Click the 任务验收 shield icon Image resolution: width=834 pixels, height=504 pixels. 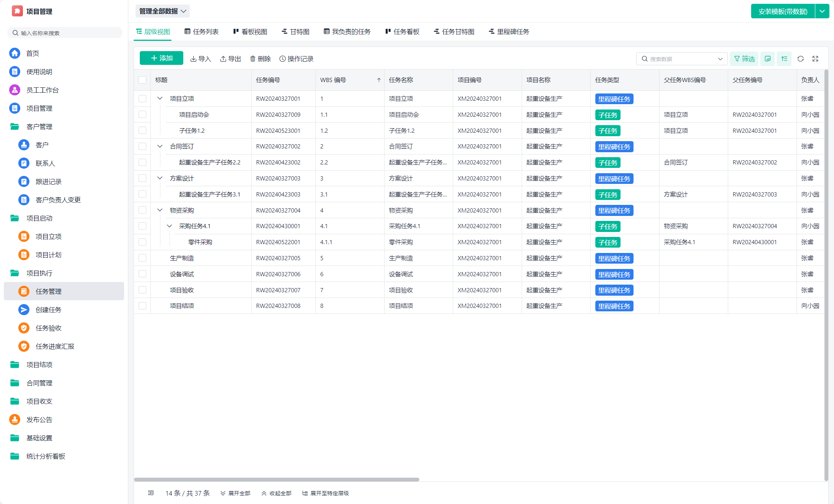tap(24, 328)
